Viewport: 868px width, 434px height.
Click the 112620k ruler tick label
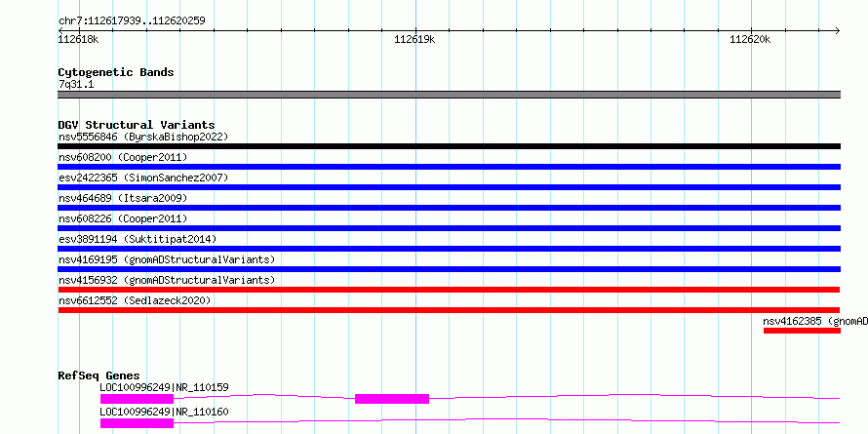[x=750, y=39]
